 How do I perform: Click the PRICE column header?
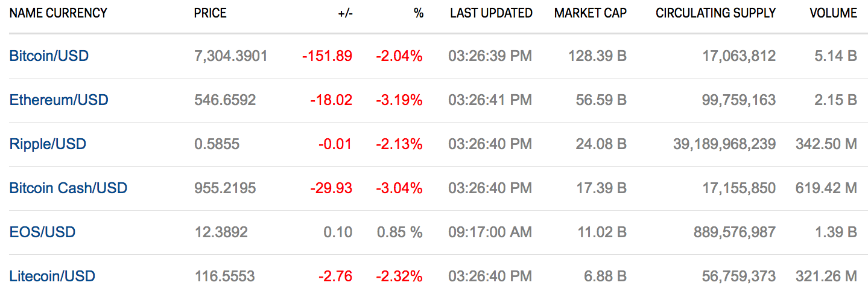[x=210, y=13]
